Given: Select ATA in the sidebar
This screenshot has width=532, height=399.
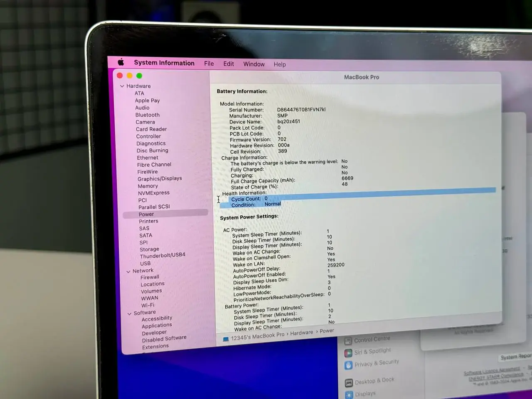Looking at the screenshot, I should [x=139, y=93].
